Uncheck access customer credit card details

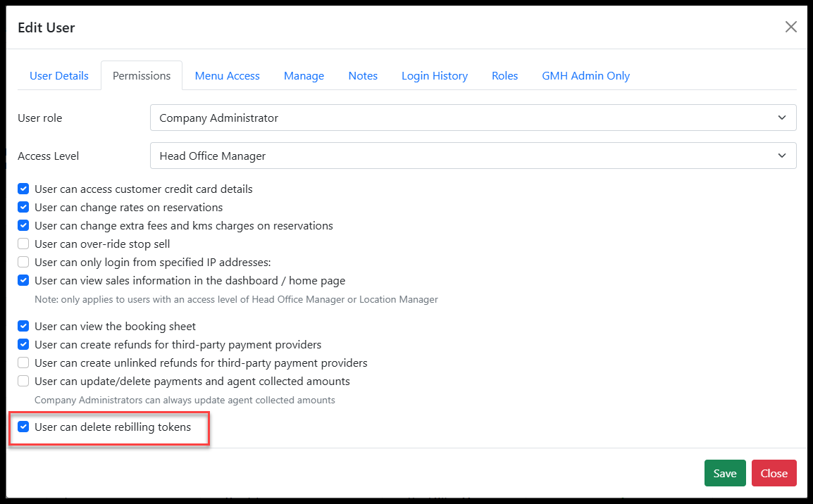[23, 189]
